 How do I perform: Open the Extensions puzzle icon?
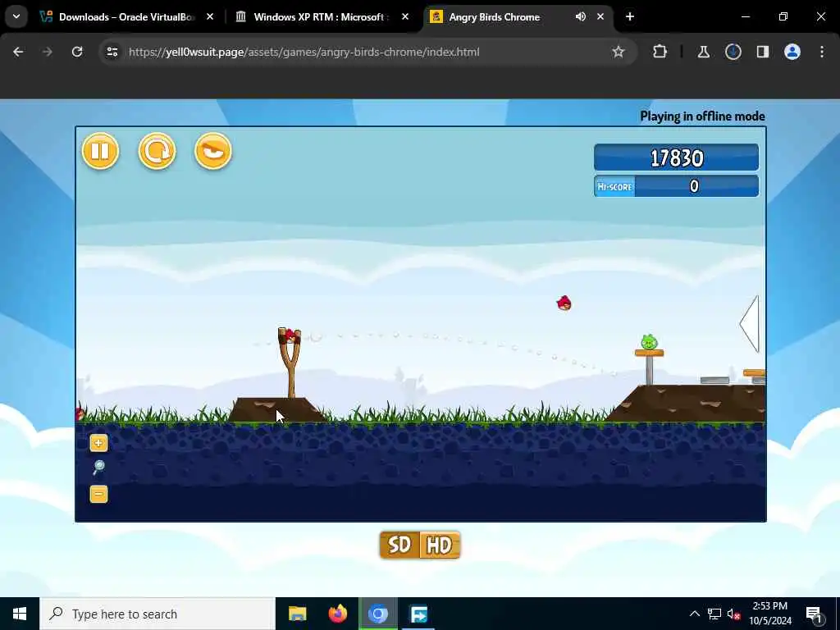(x=660, y=52)
